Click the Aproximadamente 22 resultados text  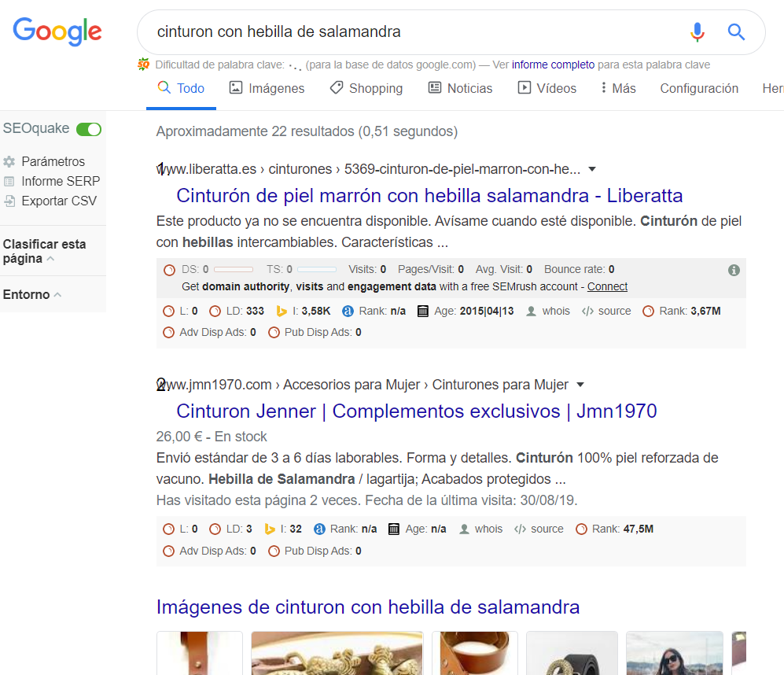[307, 131]
